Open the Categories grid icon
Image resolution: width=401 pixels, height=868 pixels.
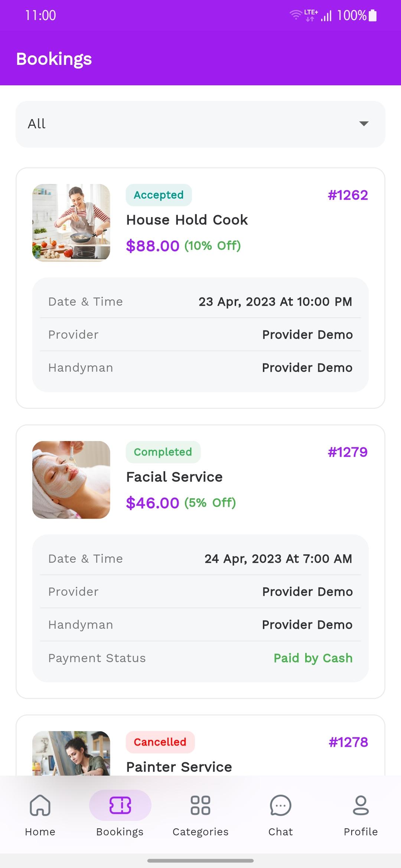(x=200, y=805)
